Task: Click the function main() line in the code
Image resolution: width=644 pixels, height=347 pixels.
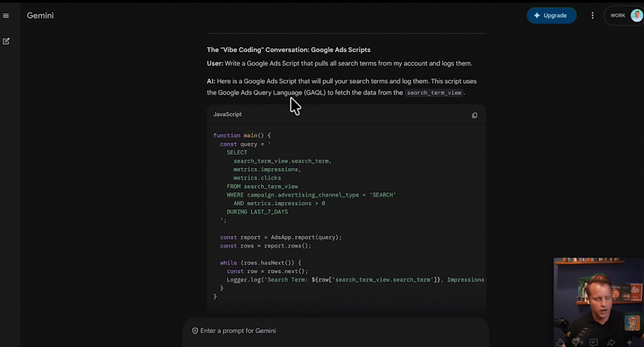Action: [x=241, y=135]
